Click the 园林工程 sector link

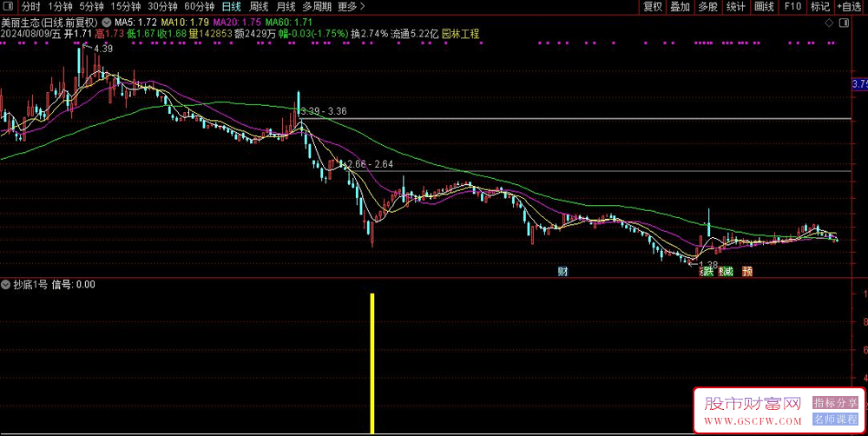(460, 34)
